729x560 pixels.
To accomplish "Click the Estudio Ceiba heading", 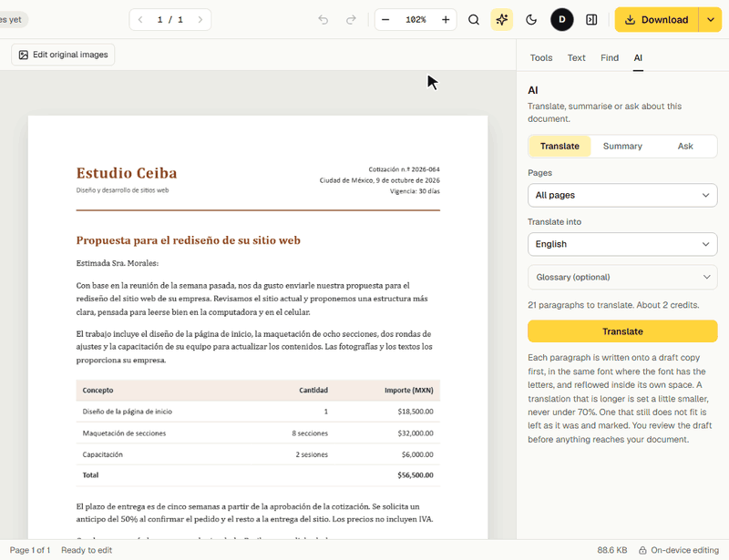I will (127, 173).
